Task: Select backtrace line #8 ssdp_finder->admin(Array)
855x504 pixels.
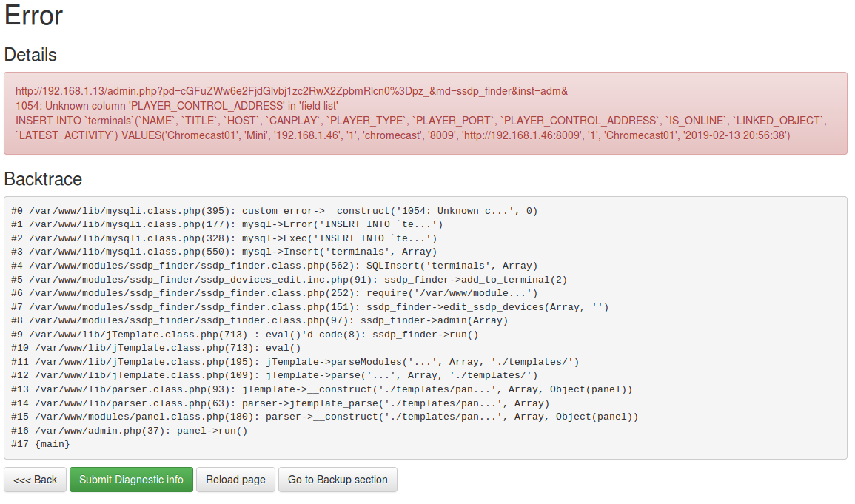Action: point(260,320)
